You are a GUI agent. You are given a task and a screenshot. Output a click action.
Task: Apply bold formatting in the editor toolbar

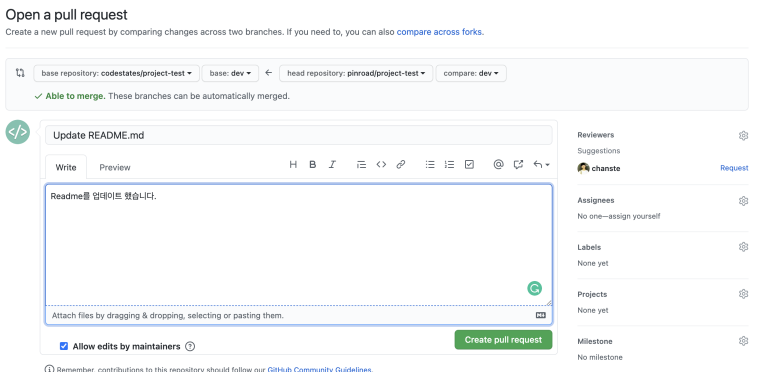tap(313, 165)
